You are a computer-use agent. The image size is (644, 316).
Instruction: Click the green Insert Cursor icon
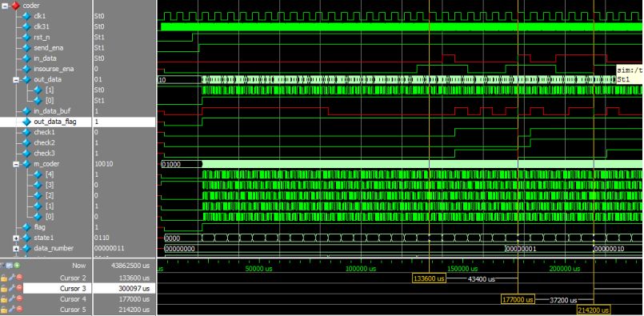click(x=18, y=266)
